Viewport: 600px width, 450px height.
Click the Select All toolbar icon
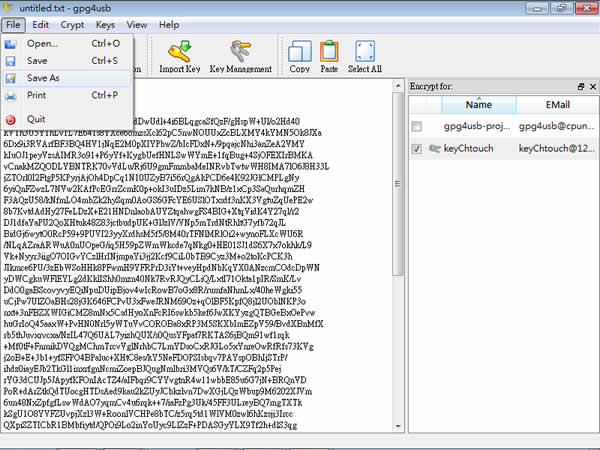click(365, 56)
